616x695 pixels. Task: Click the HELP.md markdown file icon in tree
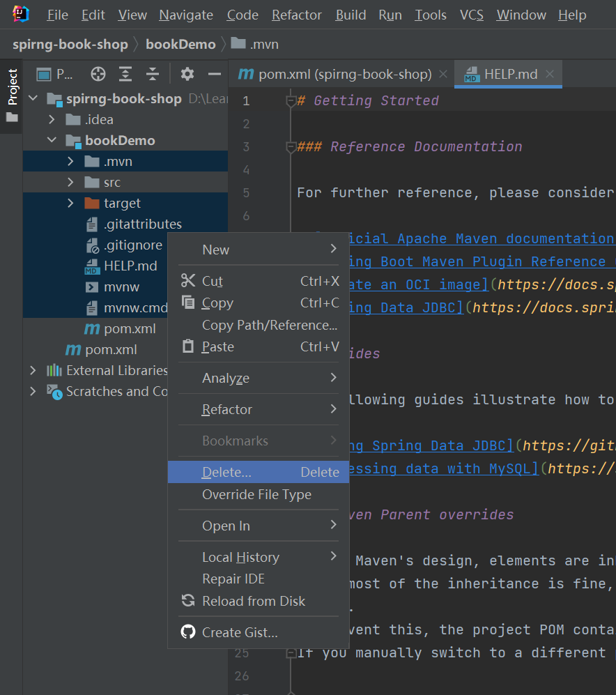[x=92, y=266]
